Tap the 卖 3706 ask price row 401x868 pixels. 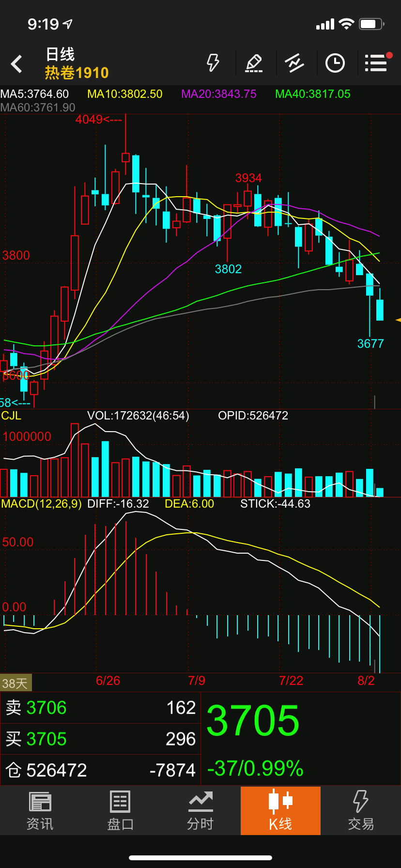tap(100, 708)
